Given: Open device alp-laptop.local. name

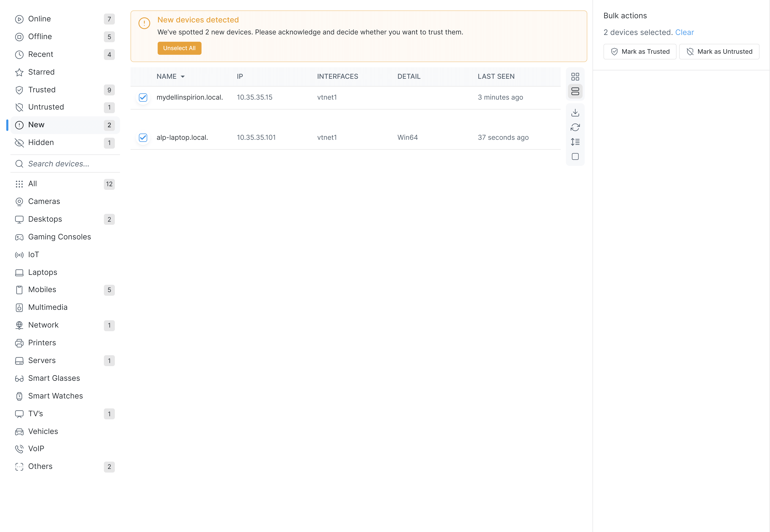Looking at the screenshot, I should tap(182, 138).
